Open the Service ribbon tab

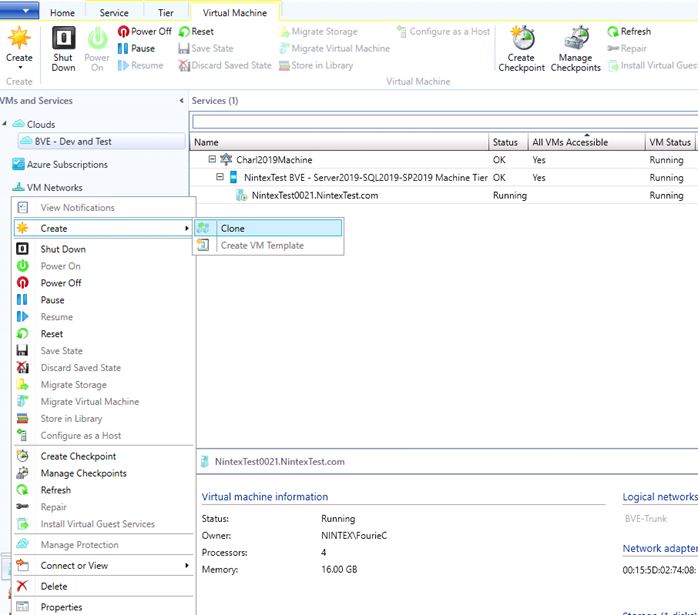[x=114, y=13]
